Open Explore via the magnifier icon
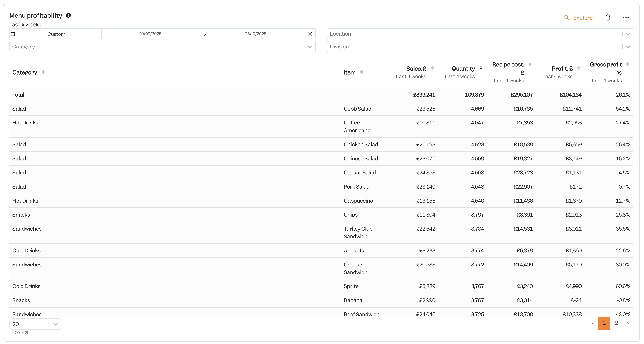 (x=567, y=18)
